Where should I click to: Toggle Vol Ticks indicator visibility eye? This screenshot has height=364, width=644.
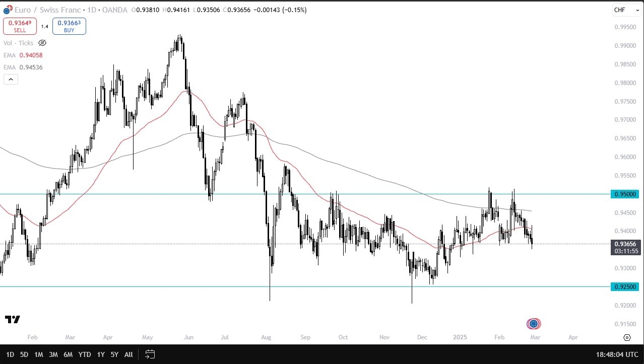[42, 43]
